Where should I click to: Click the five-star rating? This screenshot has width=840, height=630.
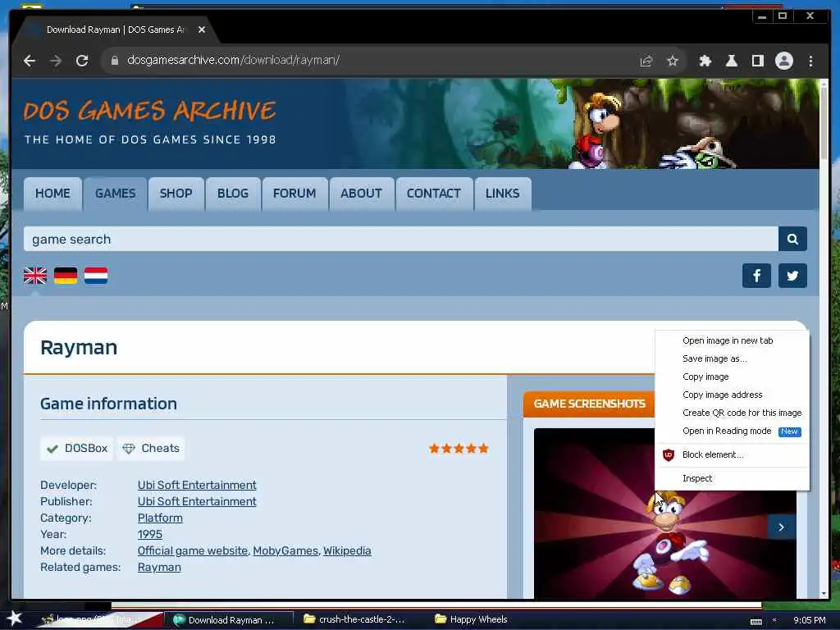point(459,449)
